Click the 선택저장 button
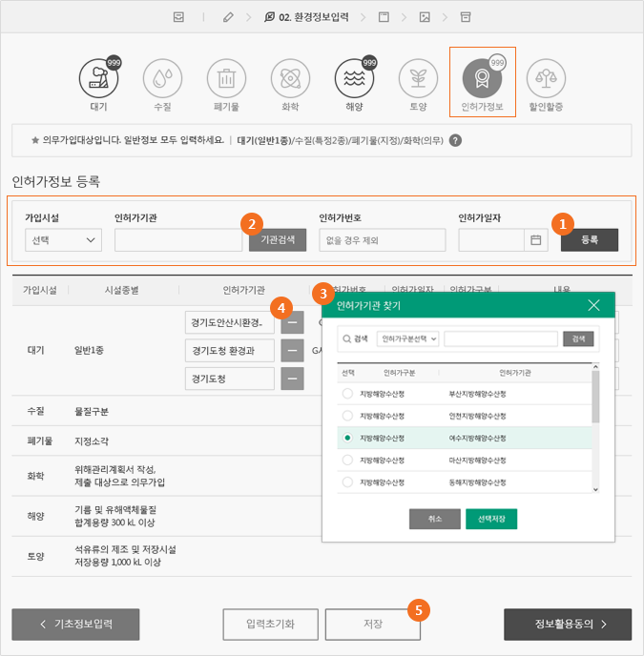The width and height of the screenshot is (644, 656). [x=491, y=520]
